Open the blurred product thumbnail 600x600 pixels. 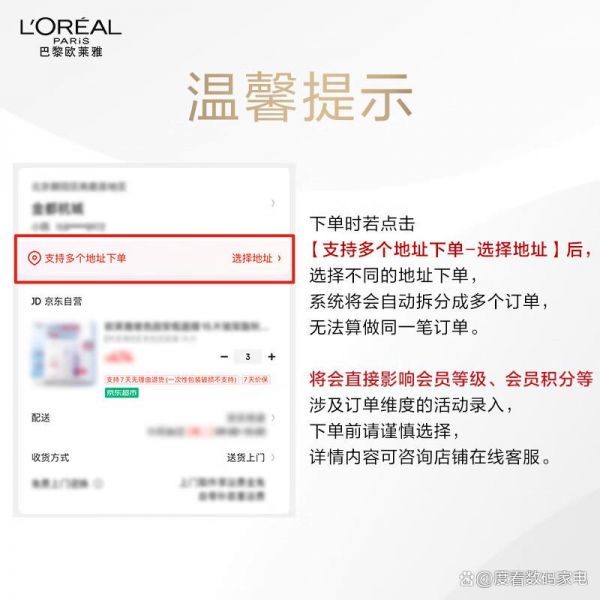pos(64,353)
